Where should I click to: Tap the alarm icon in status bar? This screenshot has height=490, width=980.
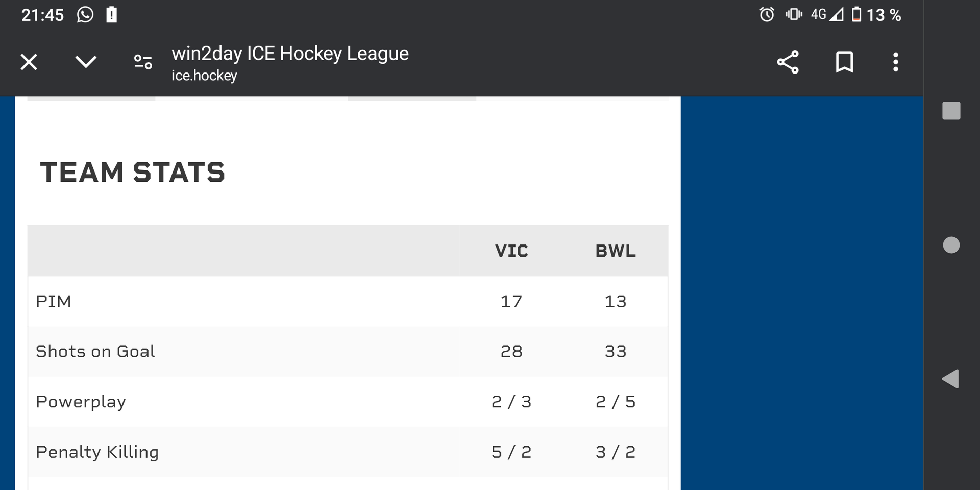point(767,14)
